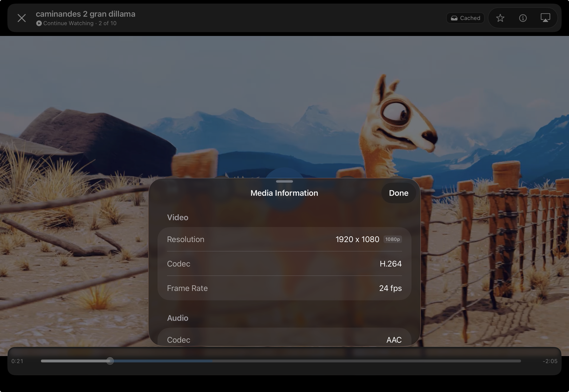Viewport: 569px width, 392px height.
Task: Select the video Codec H.264 row
Action: point(284,263)
